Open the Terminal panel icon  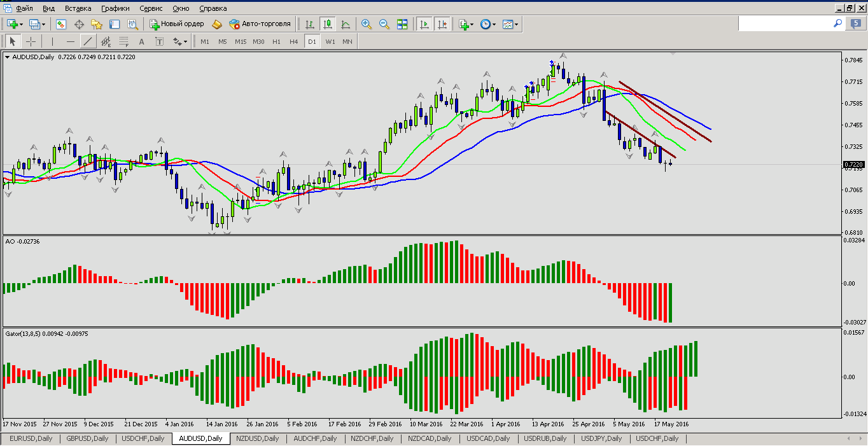click(115, 24)
